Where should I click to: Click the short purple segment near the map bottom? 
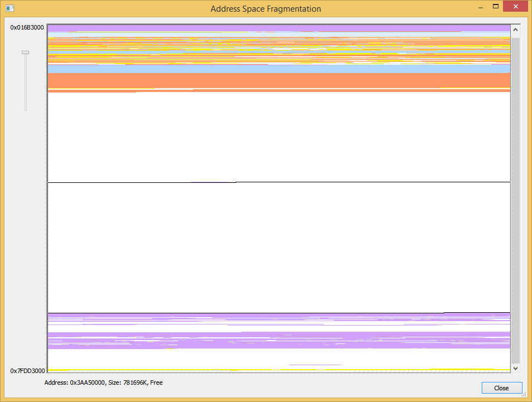coord(315,365)
